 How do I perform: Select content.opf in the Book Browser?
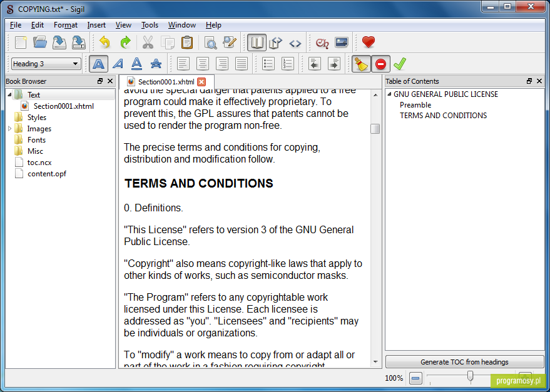pyautogui.click(x=47, y=174)
